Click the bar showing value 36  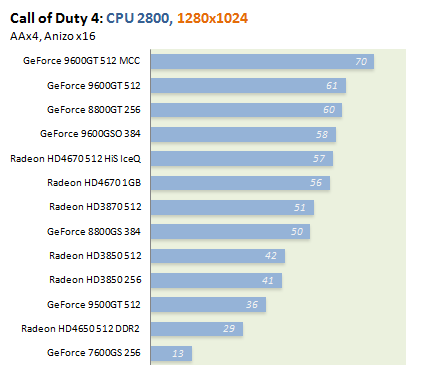click(208, 305)
